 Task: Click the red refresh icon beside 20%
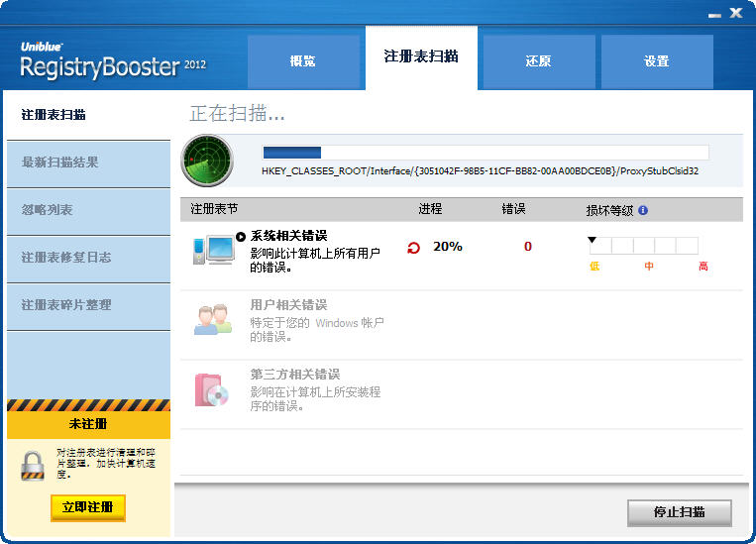pyautogui.click(x=413, y=248)
